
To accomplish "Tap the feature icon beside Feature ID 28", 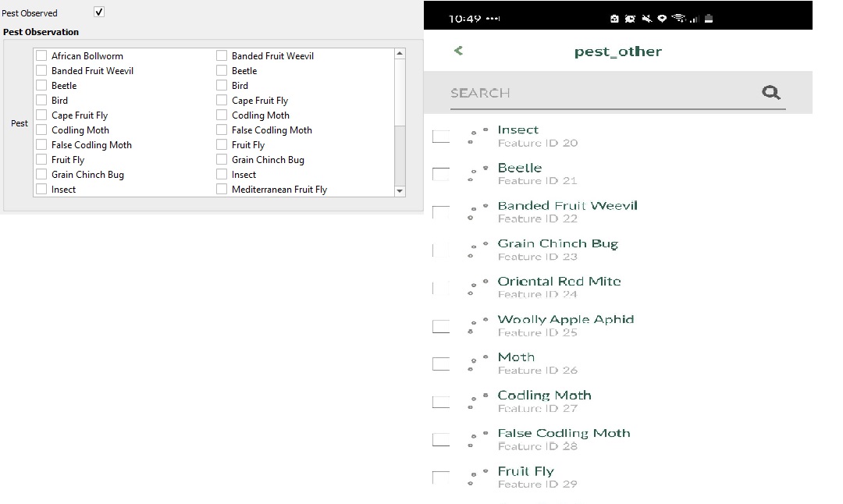I will (x=477, y=439).
